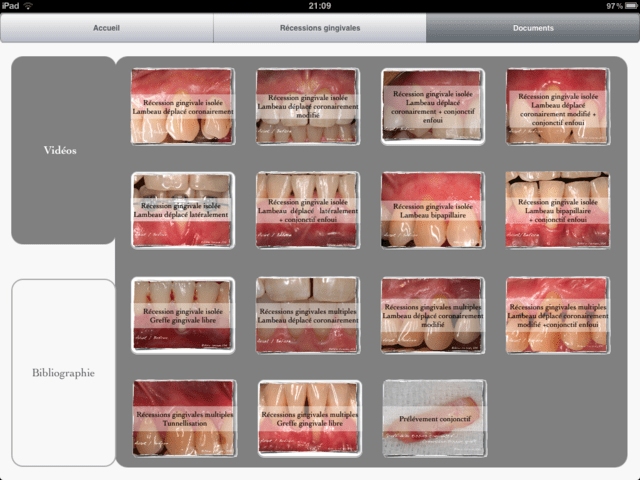Select the Documents tab
This screenshot has height=480, width=640.
click(x=532, y=28)
